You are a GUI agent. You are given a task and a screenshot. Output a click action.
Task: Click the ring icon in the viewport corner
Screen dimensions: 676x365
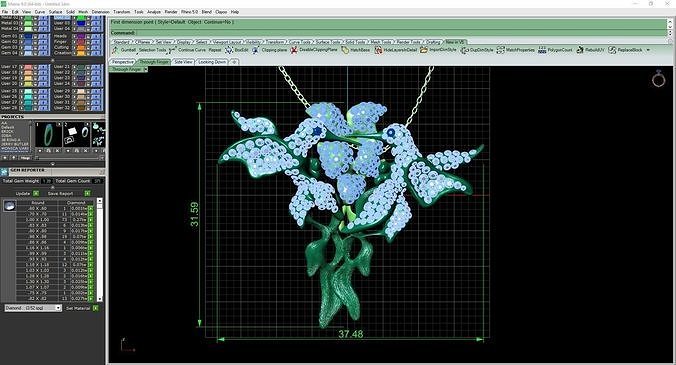(658, 78)
